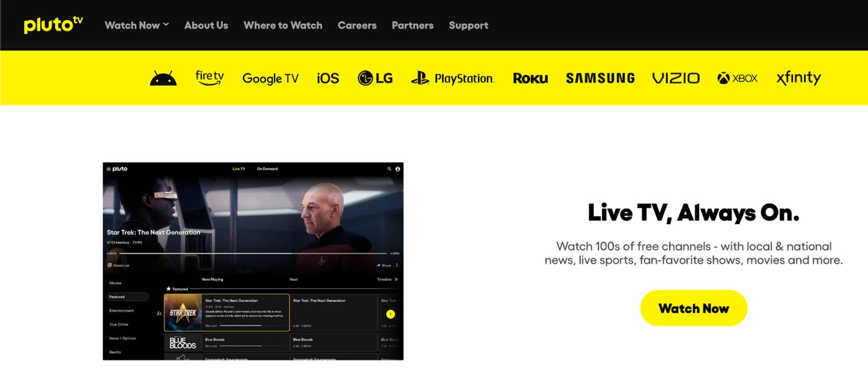Screen dimensions: 868x387
Task: Select the Xbox logo
Action: pos(737,78)
